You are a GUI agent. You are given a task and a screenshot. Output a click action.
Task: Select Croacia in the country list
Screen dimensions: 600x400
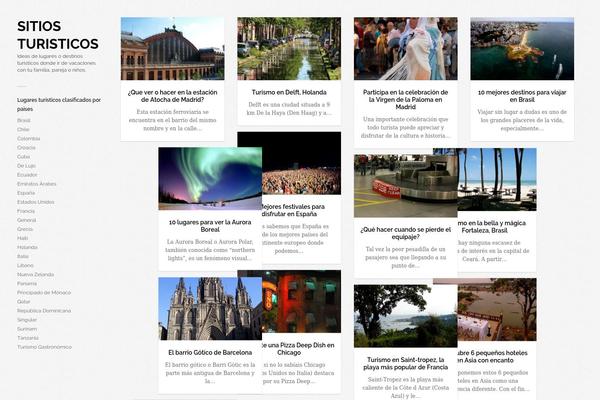[26, 147]
